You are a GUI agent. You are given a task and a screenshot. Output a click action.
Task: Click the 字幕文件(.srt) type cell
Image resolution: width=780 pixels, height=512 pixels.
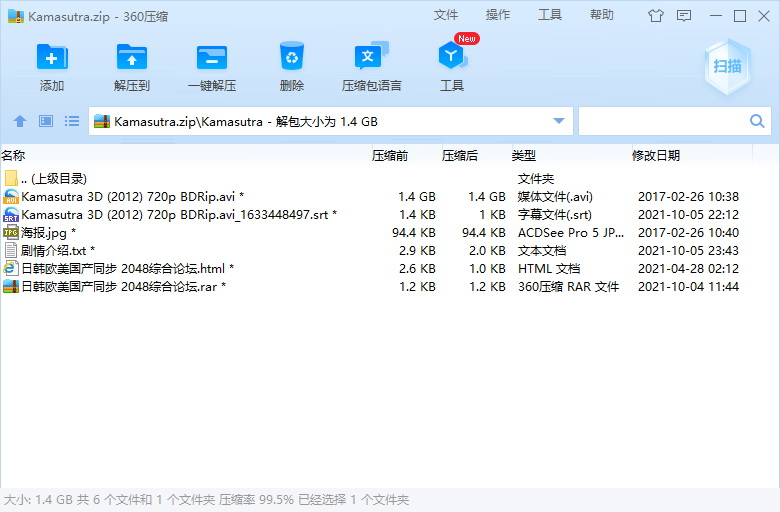[x=555, y=214]
